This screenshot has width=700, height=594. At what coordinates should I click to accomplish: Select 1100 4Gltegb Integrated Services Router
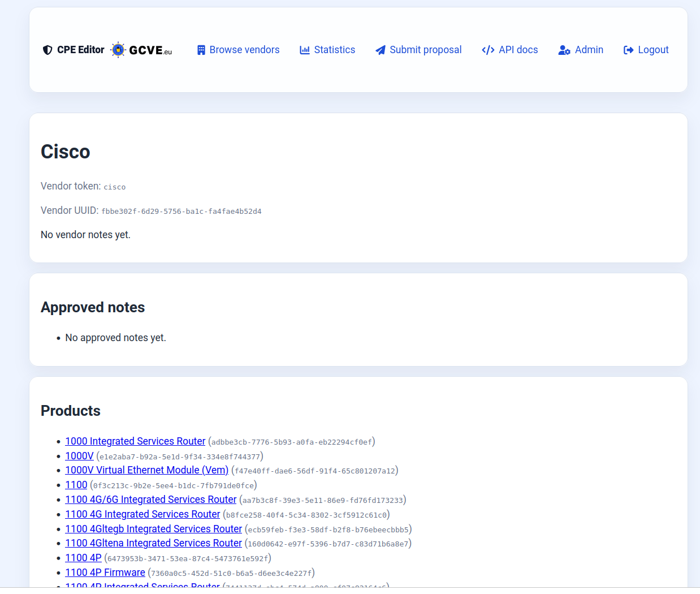click(x=153, y=529)
